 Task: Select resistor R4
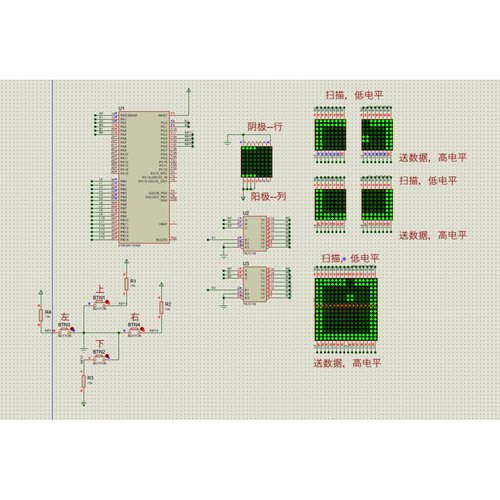[x=41, y=315]
